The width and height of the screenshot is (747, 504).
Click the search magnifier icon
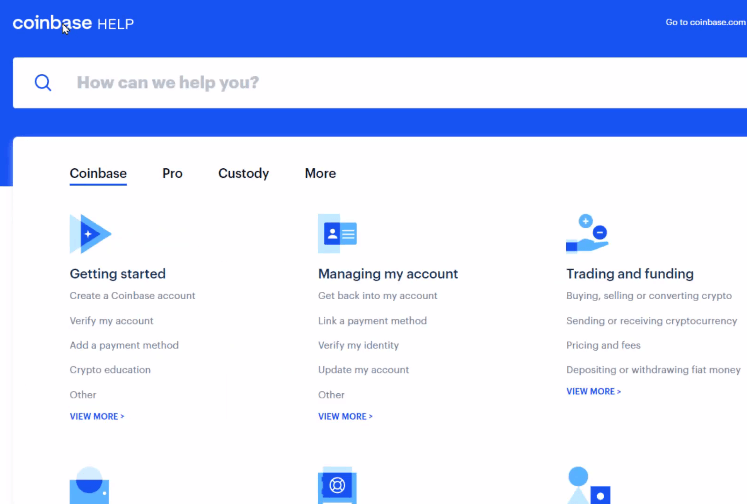[x=43, y=82]
